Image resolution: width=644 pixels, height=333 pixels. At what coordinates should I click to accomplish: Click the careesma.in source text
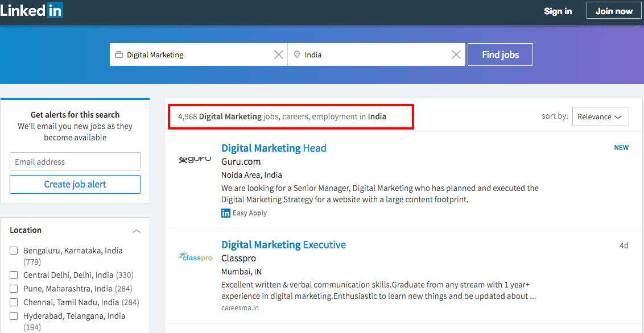(240, 307)
